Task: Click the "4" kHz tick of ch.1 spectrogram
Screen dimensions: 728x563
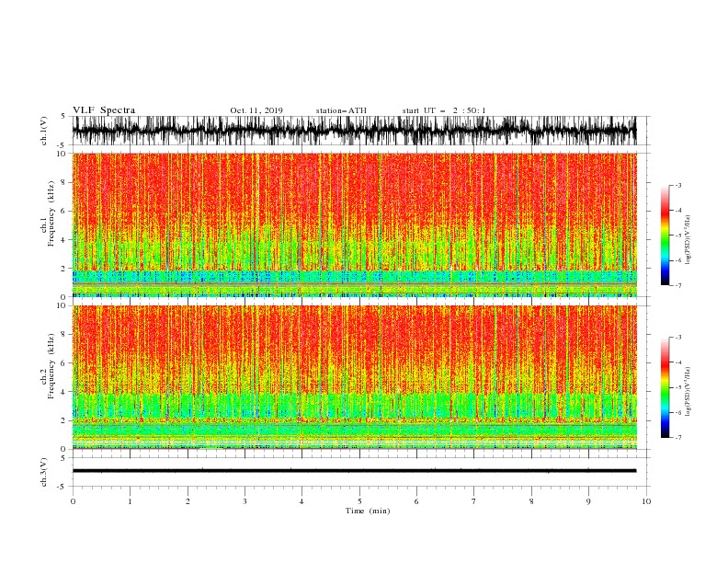Action: pyautogui.click(x=64, y=240)
